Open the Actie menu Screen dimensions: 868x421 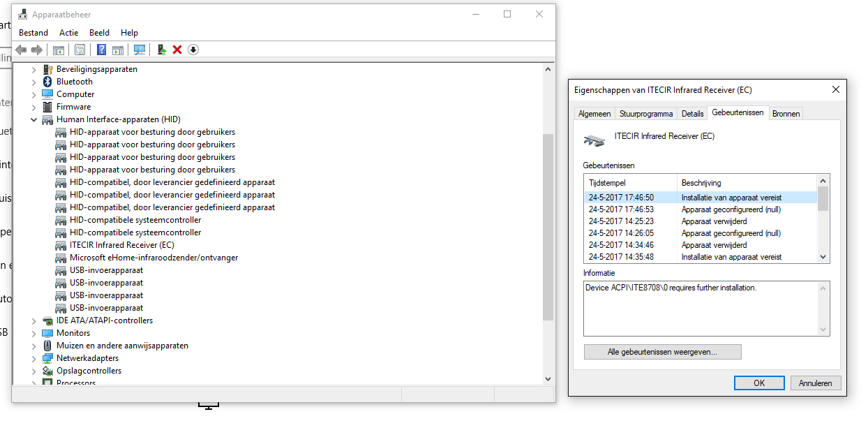[x=69, y=32]
